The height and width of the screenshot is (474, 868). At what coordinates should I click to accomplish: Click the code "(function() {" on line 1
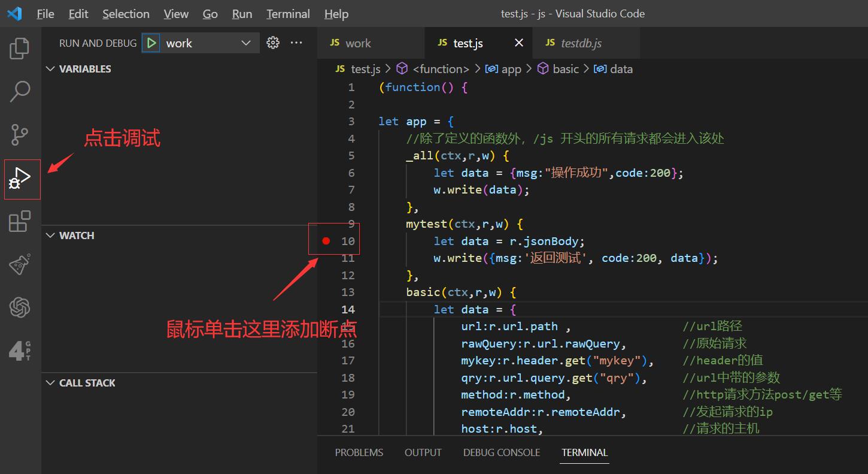[x=423, y=87]
